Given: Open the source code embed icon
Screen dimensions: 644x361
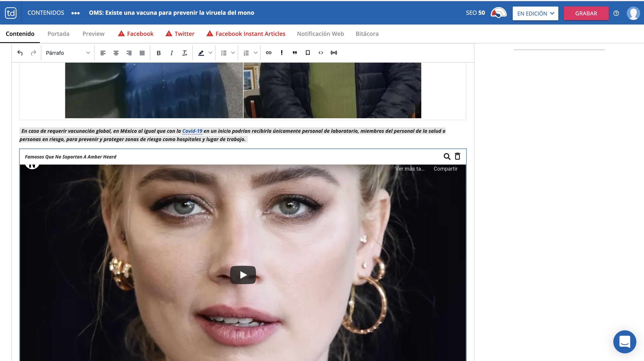Looking at the screenshot, I should click(321, 53).
